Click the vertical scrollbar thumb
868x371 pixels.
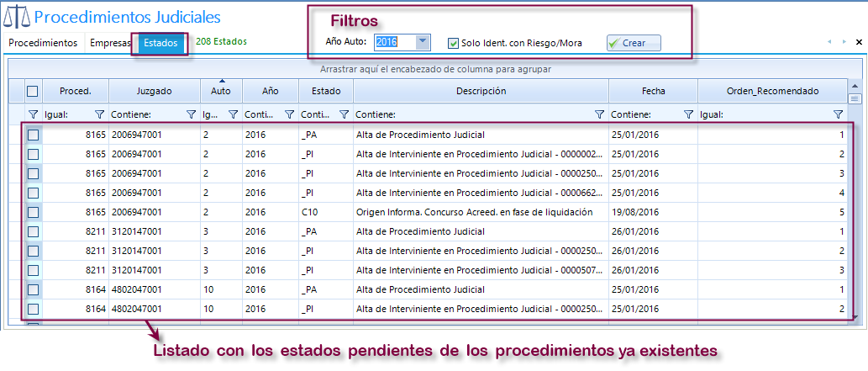click(x=855, y=98)
